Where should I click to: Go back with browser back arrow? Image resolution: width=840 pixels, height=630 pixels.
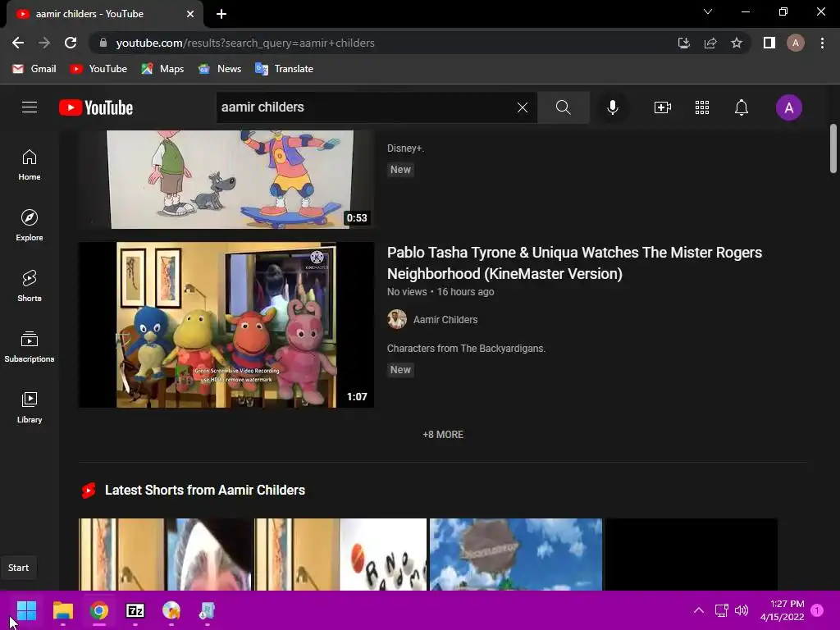click(x=18, y=43)
